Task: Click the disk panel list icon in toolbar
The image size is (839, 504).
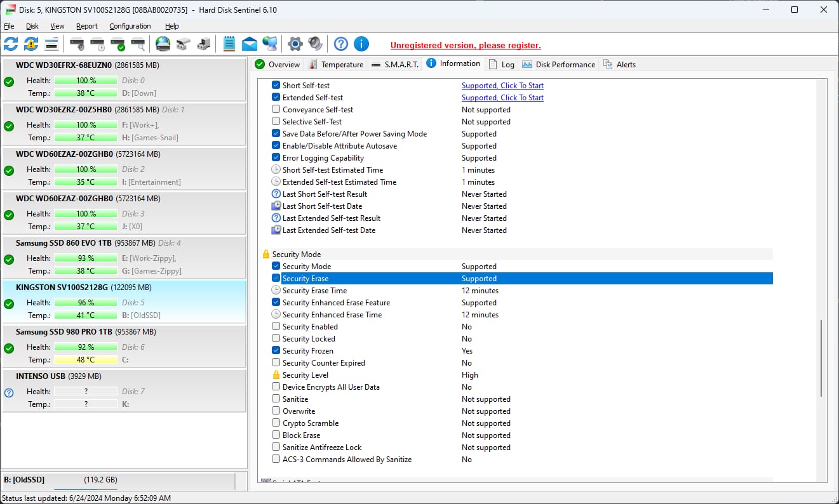Action: [x=51, y=44]
